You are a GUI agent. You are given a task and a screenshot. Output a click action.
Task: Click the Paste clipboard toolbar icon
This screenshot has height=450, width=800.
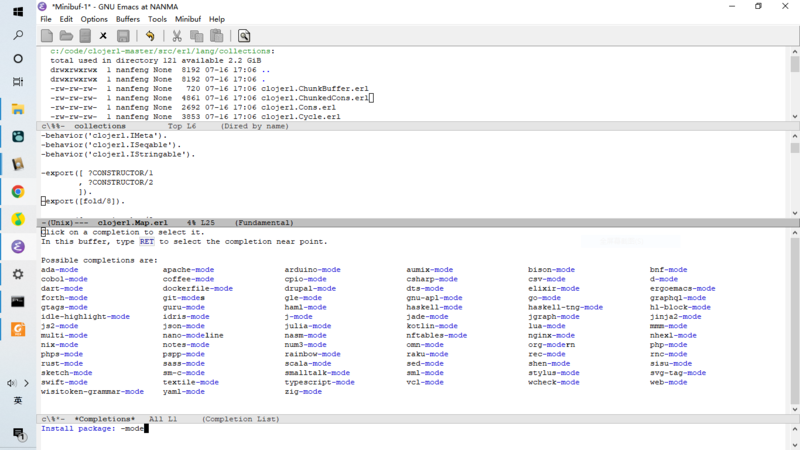tap(216, 36)
